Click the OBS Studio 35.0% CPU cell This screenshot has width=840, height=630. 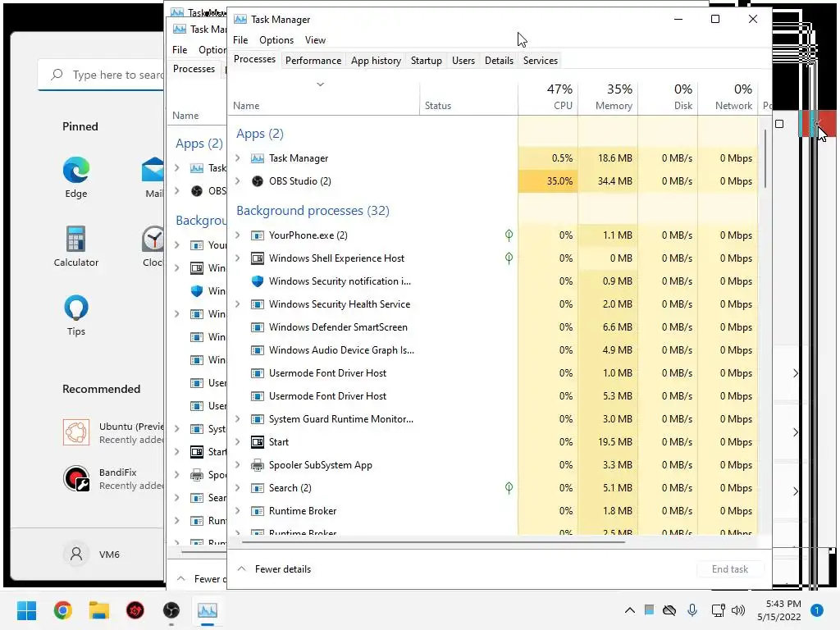click(x=548, y=181)
